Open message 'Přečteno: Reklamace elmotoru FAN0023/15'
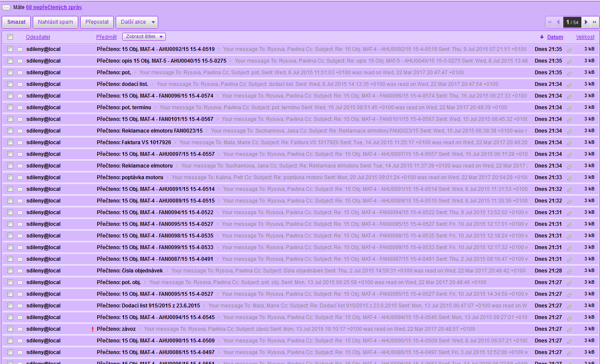The image size is (600, 364). click(149, 131)
